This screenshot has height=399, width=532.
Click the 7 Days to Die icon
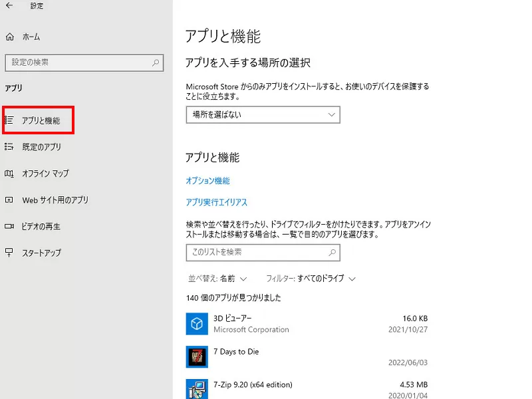coord(197,357)
